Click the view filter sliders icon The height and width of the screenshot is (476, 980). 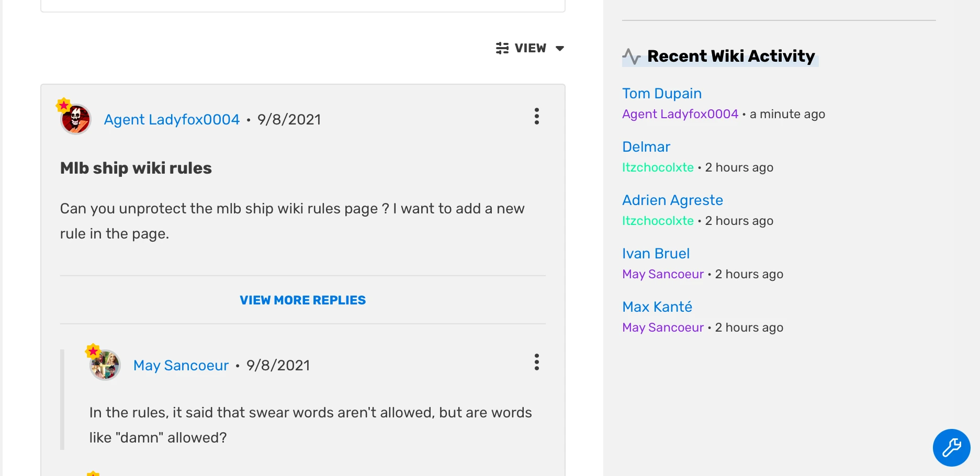[x=502, y=48]
